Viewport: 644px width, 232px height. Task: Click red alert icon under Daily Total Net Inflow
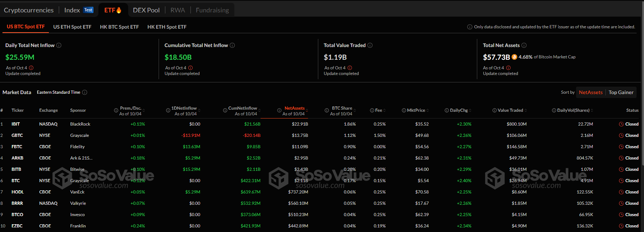click(x=31, y=68)
